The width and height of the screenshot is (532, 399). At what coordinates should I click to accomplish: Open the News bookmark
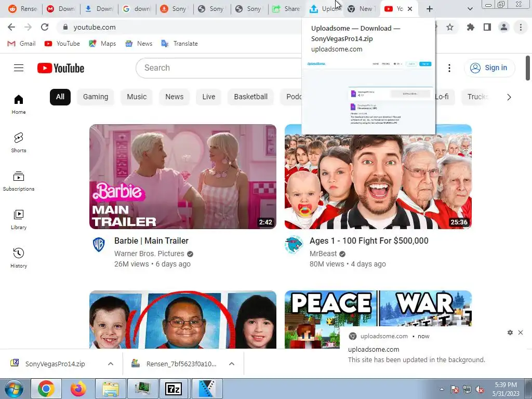pos(139,44)
